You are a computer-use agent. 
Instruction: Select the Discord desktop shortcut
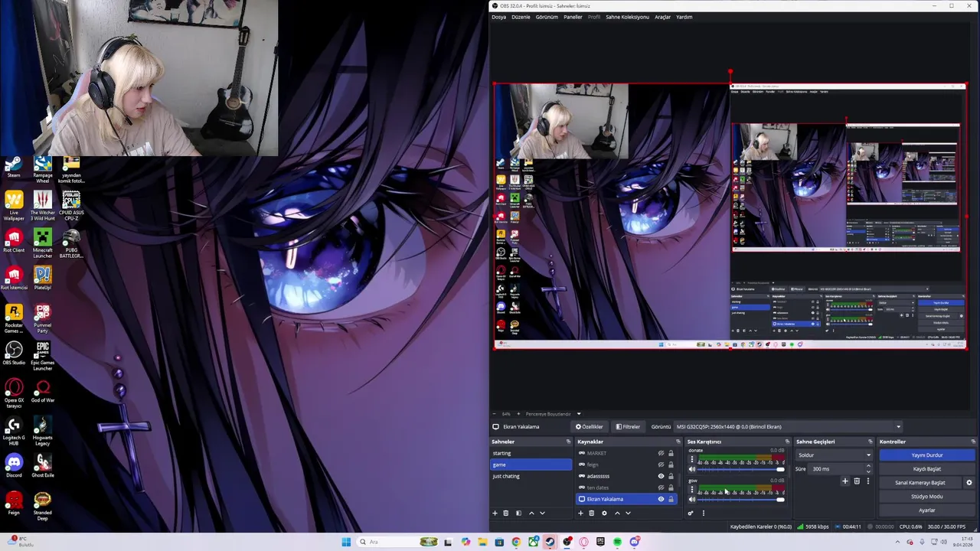14,466
